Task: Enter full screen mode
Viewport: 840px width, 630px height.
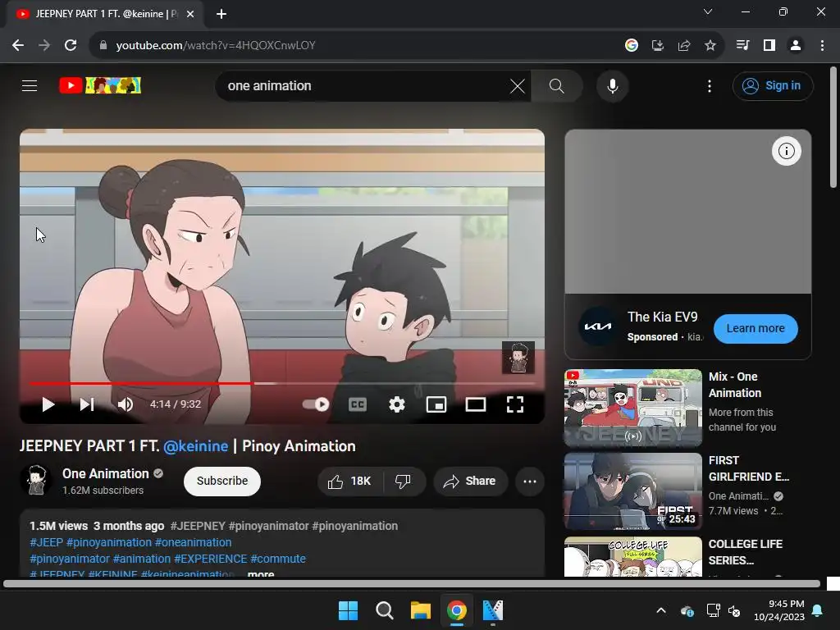Action: click(515, 404)
